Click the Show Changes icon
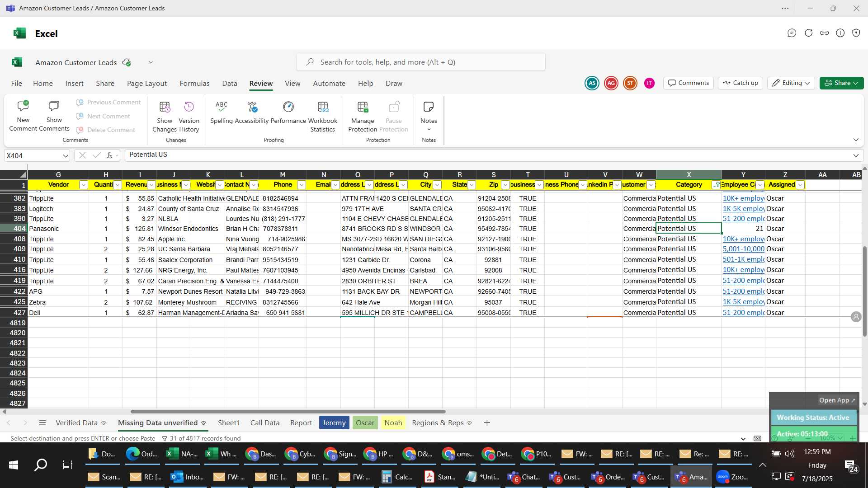 pos(165,107)
